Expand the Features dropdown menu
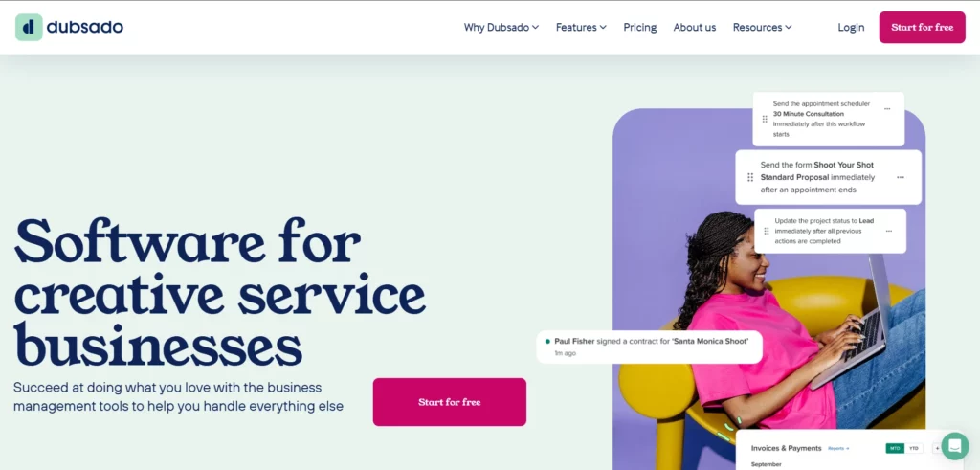Screen dimensions: 980x470 [581, 28]
